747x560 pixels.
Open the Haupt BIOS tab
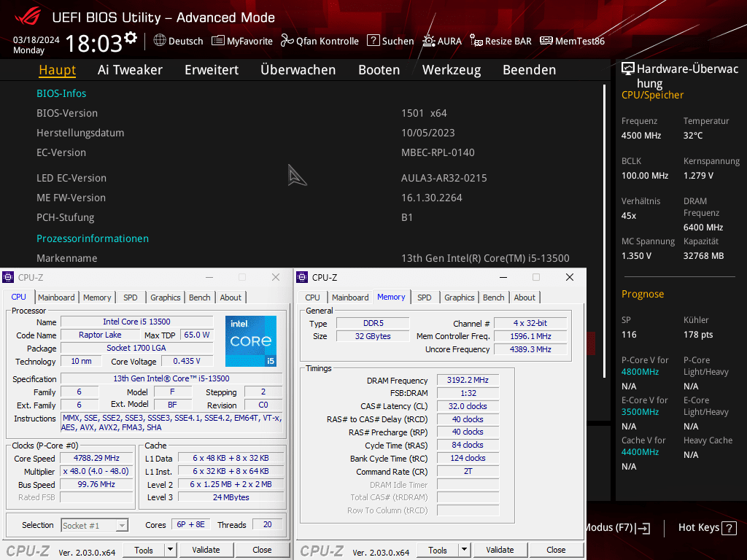coord(57,70)
